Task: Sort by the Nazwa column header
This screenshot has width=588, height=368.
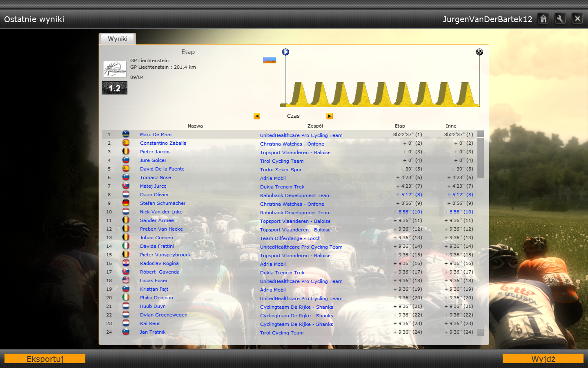Action: [195, 126]
